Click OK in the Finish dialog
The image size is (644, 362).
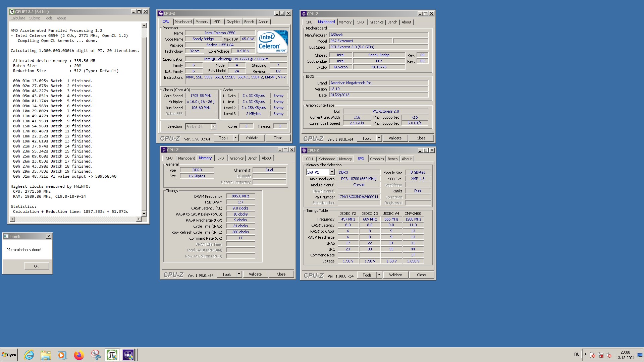37,266
